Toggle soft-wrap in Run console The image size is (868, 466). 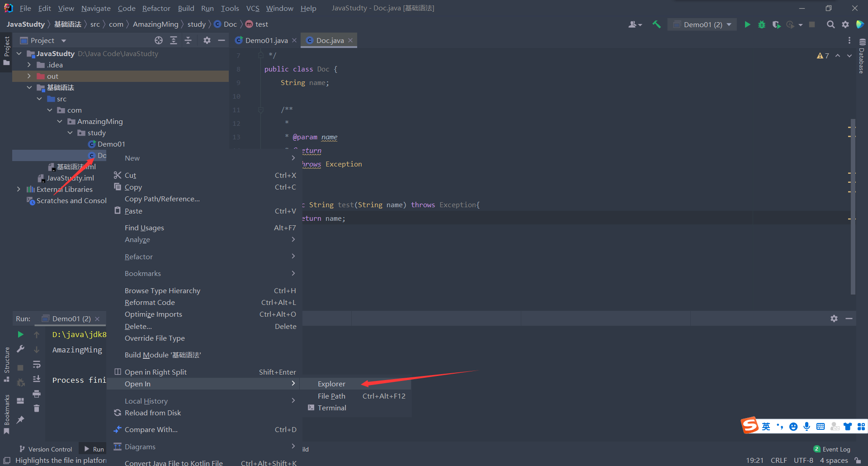coord(37,364)
